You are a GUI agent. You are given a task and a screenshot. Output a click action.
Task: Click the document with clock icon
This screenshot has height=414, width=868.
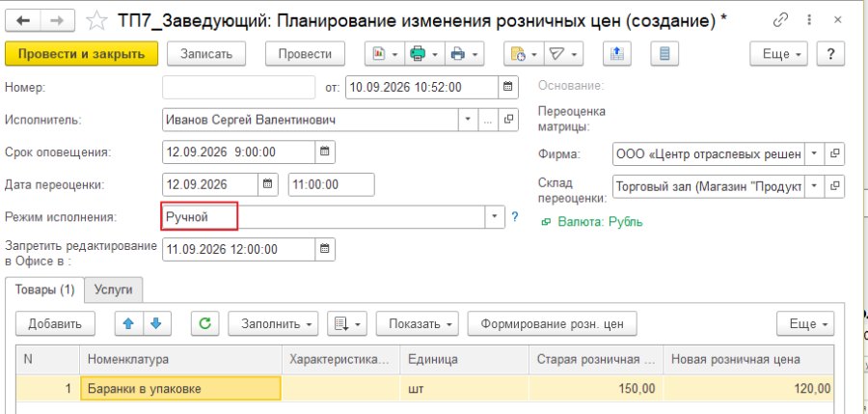coord(518,54)
